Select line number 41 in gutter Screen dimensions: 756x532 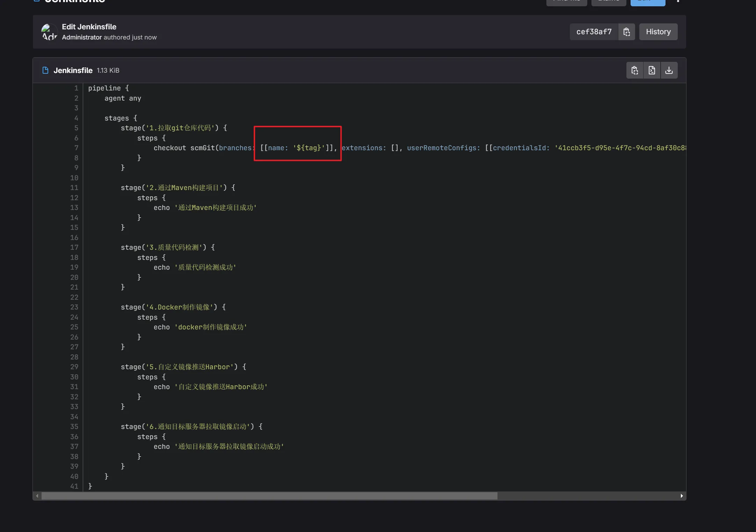74,486
